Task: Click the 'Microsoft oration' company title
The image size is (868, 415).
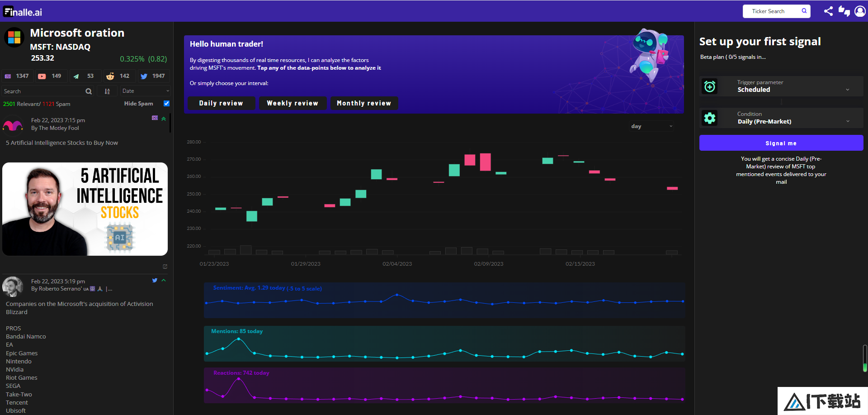Action: [77, 33]
